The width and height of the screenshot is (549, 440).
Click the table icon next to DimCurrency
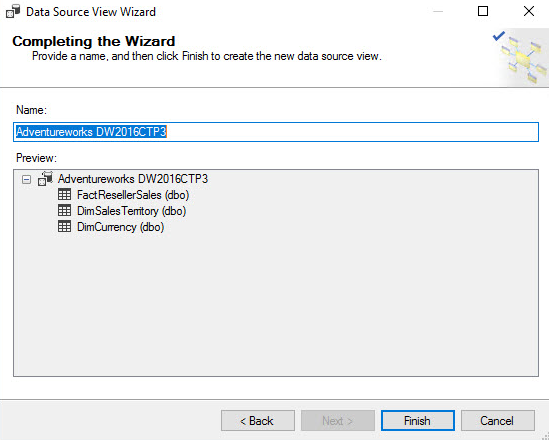pos(64,226)
